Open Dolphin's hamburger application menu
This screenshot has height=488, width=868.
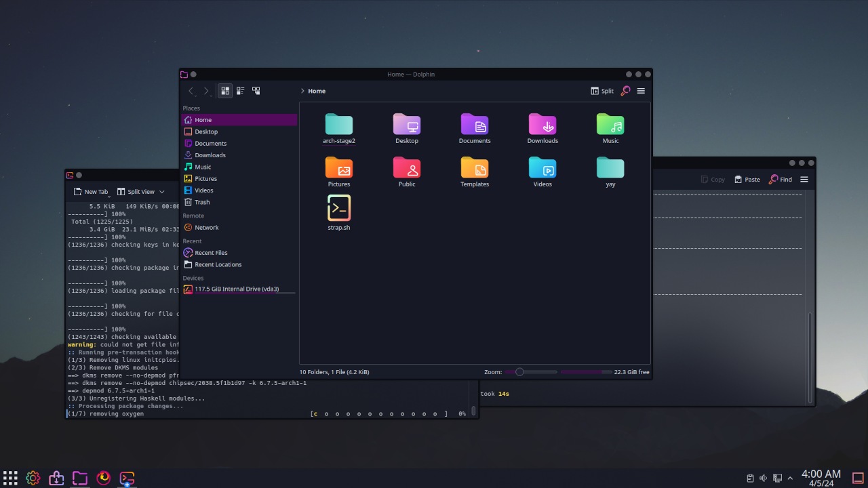click(640, 90)
